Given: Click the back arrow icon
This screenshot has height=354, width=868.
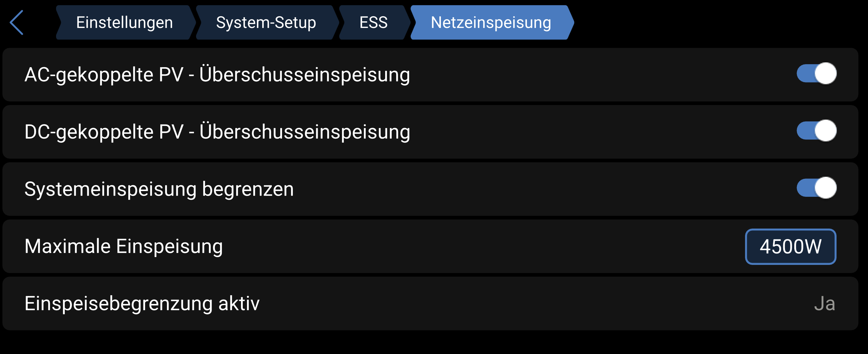Looking at the screenshot, I should (16, 22).
